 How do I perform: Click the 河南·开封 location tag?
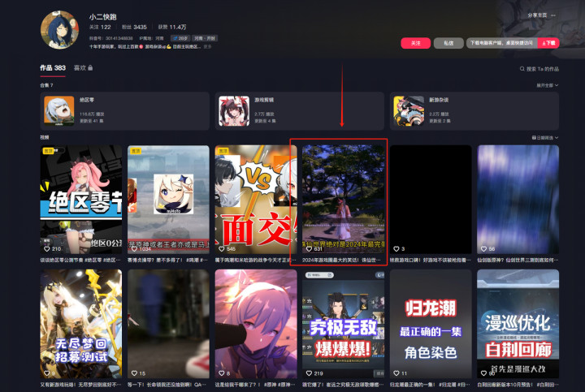(x=205, y=38)
